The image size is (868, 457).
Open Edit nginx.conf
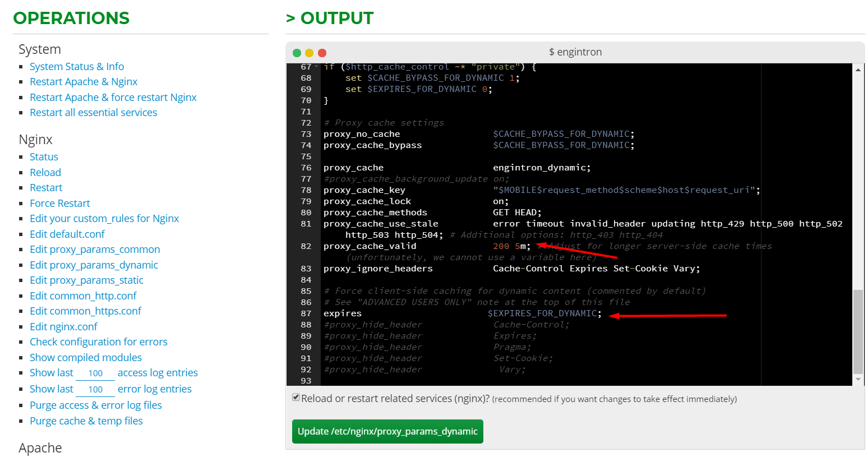(x=63, y=326)
